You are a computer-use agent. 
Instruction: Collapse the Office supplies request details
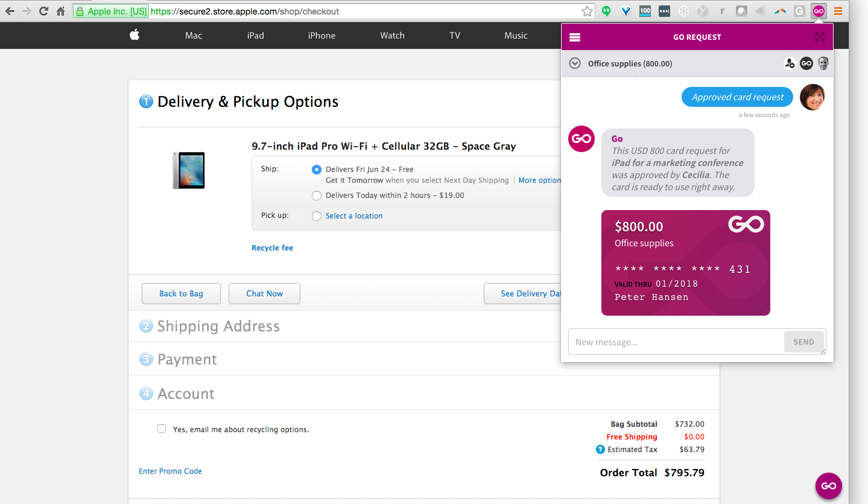(575, 63)
